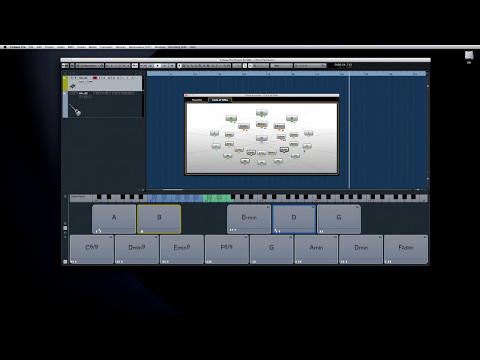
Task: Click the guitar instrument icon on second track
Action: pos(76,110)
